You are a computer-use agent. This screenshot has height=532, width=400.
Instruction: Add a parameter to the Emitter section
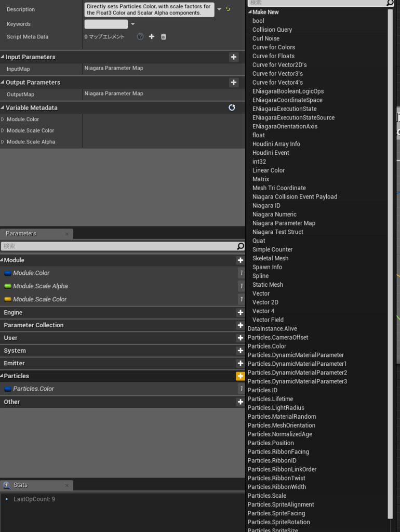(x=240, y=363)
